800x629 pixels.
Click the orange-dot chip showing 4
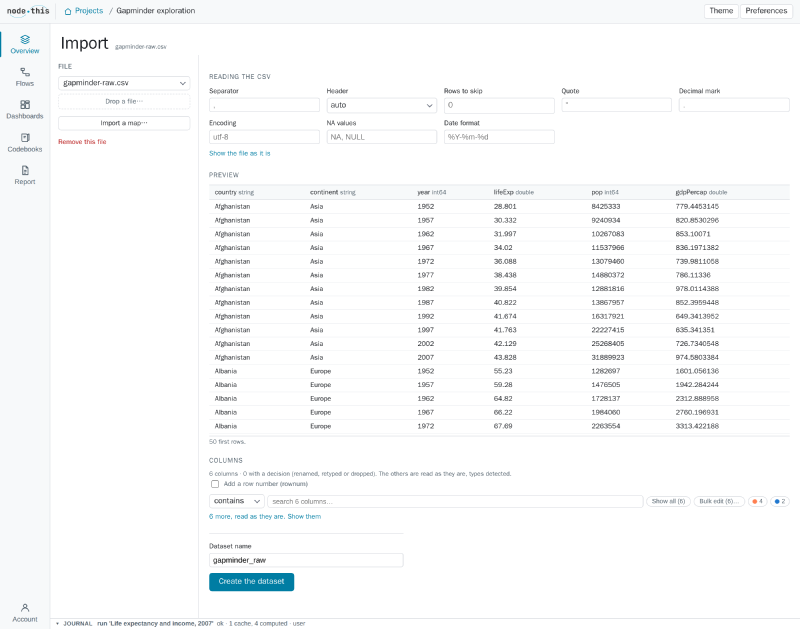coord(758,501)
